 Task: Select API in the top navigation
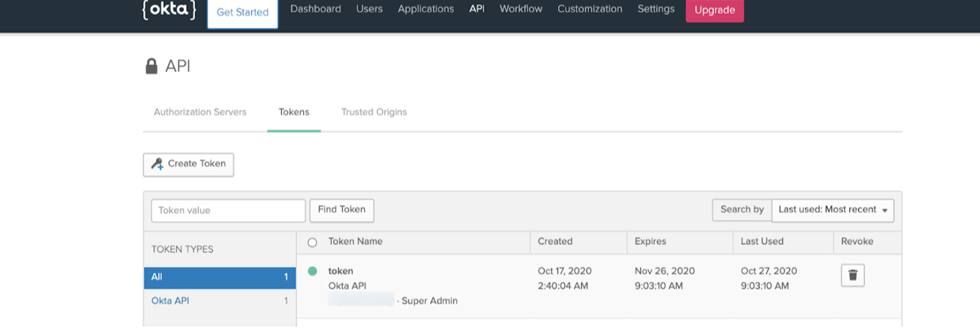[477, 10]
